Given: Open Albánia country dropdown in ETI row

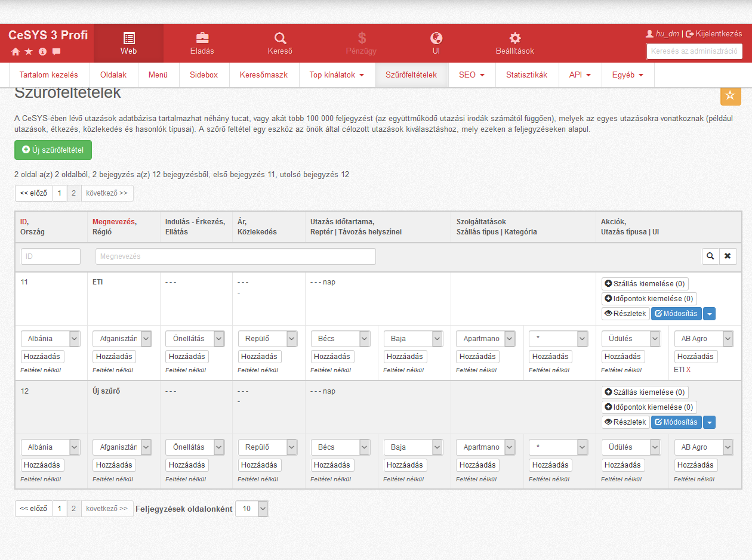Looking at the screenshot, I should (50, 339).
